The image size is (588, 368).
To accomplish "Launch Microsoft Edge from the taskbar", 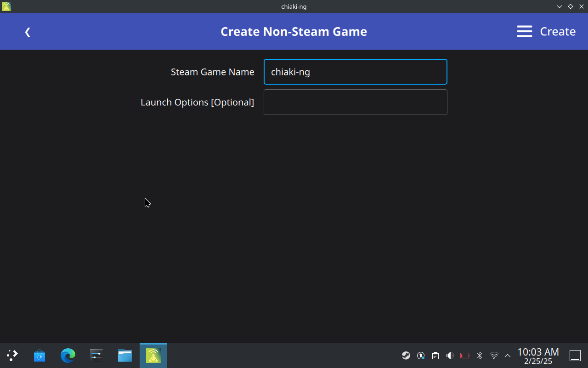I will tap(68, 355).
